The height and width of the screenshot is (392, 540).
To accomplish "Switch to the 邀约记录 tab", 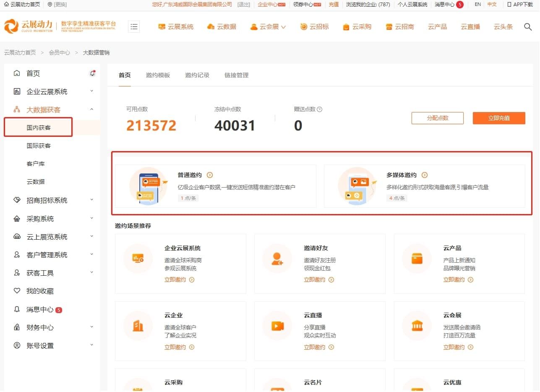I will click(197, 76).
